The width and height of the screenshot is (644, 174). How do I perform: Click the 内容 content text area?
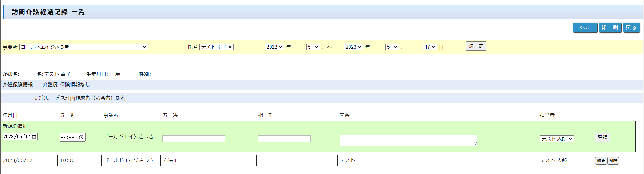[x=408, y=140]
